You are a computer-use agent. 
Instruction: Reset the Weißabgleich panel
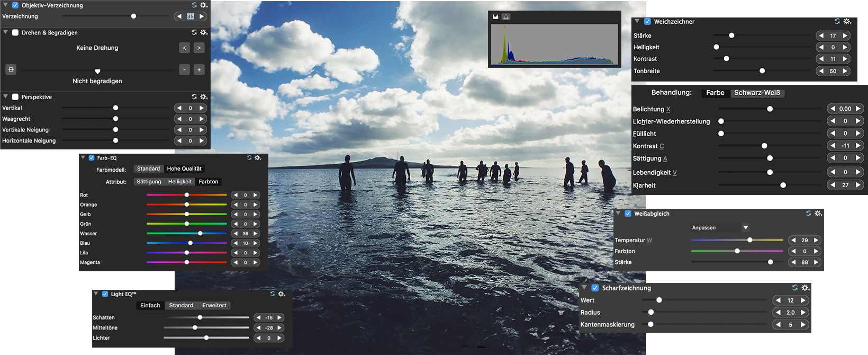coord(808,214)
